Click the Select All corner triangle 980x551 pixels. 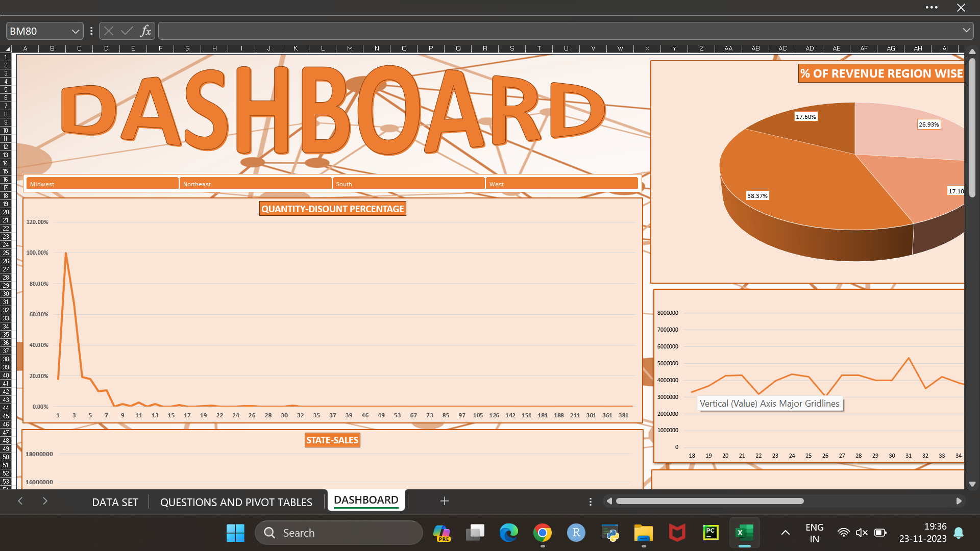click(8, 49)
